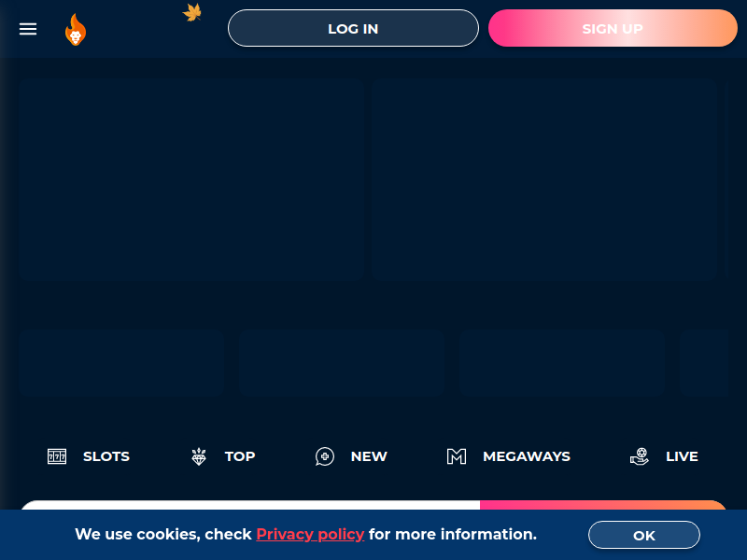Select the TOP games tab
Viewport: 747px width, 560px height.
(222, 456)
